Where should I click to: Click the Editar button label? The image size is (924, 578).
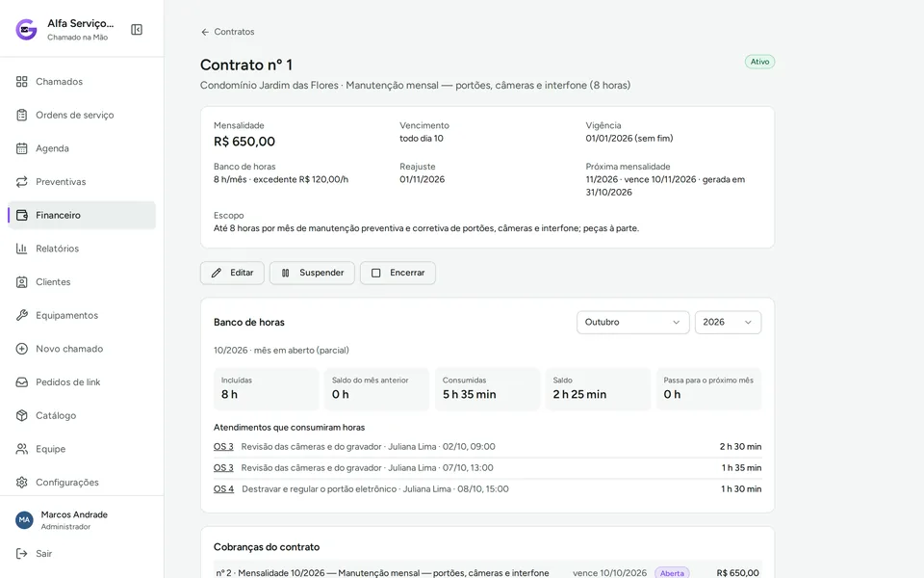242,273
